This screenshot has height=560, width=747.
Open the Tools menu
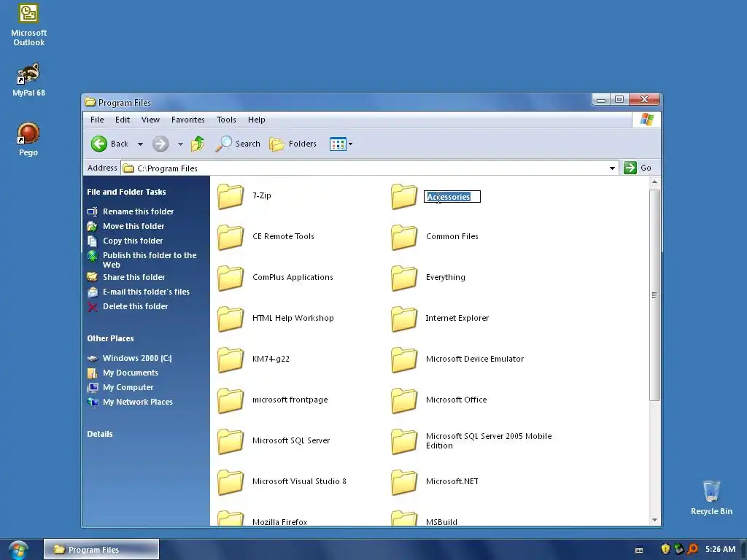click(x=226, y=120)
